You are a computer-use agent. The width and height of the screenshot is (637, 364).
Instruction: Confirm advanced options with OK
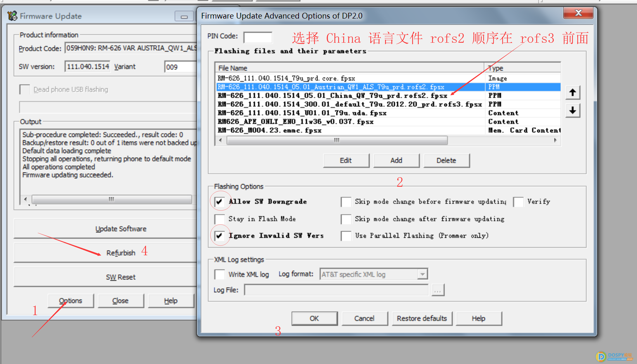pyautogui.click(x=314, y=318)
